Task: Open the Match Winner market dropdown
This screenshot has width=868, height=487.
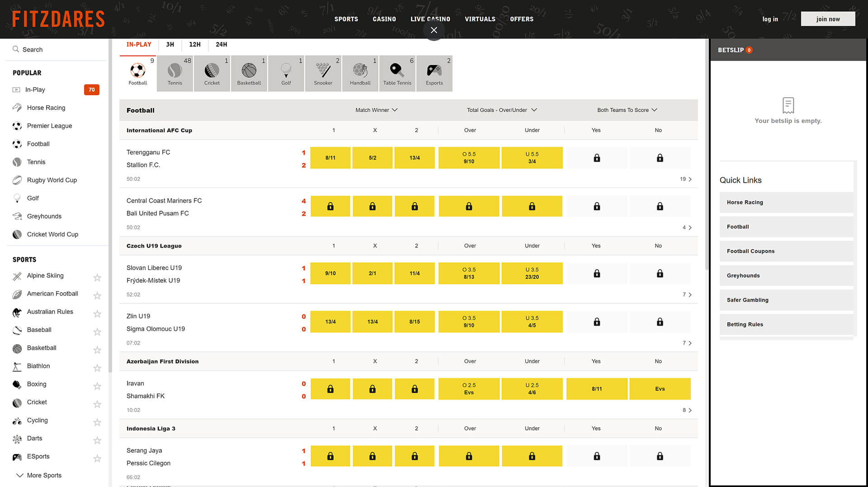Action: (x=376, y=110)
